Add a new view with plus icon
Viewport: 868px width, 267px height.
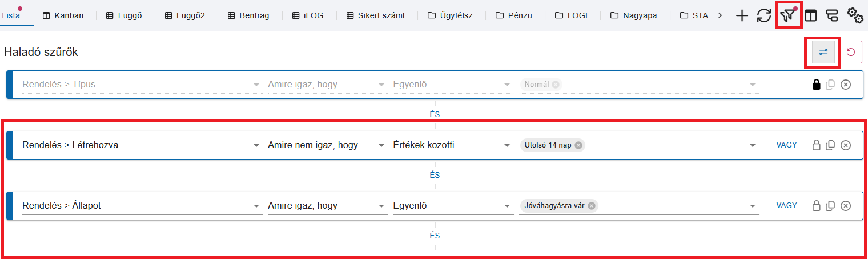pos(742,15)
